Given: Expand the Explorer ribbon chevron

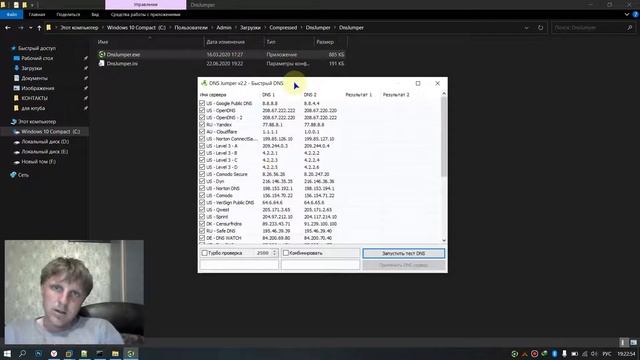Looking at the screenshot, I should tap(627, 14).
